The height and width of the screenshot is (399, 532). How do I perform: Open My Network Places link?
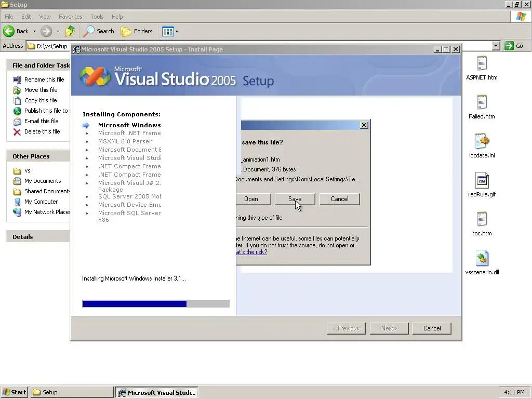point(47,212)
